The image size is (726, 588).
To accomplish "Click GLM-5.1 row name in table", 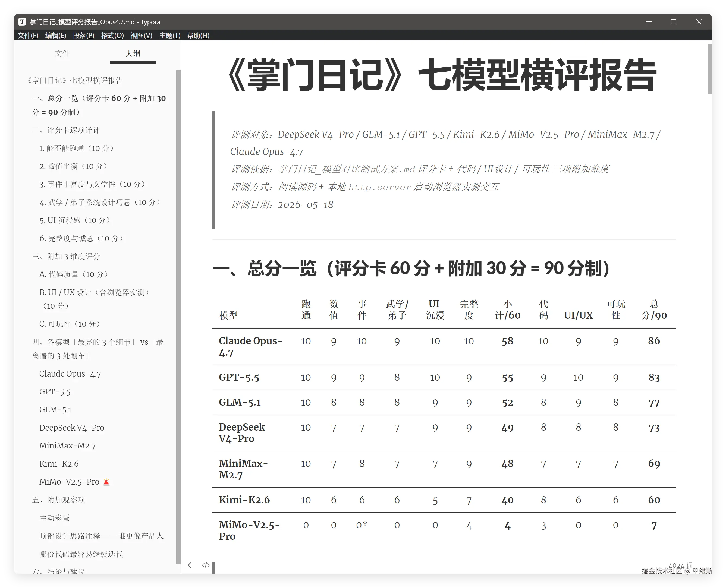I will (240, 402).
